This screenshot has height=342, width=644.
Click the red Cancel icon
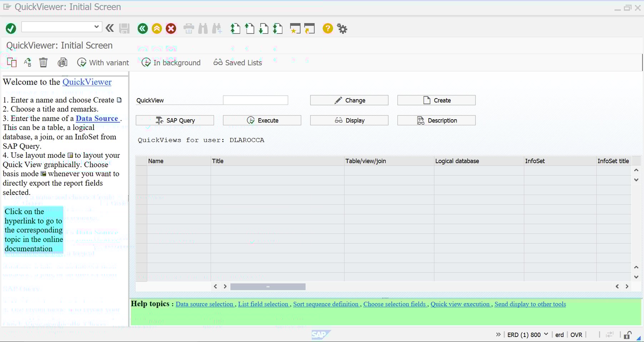(171, 29)
